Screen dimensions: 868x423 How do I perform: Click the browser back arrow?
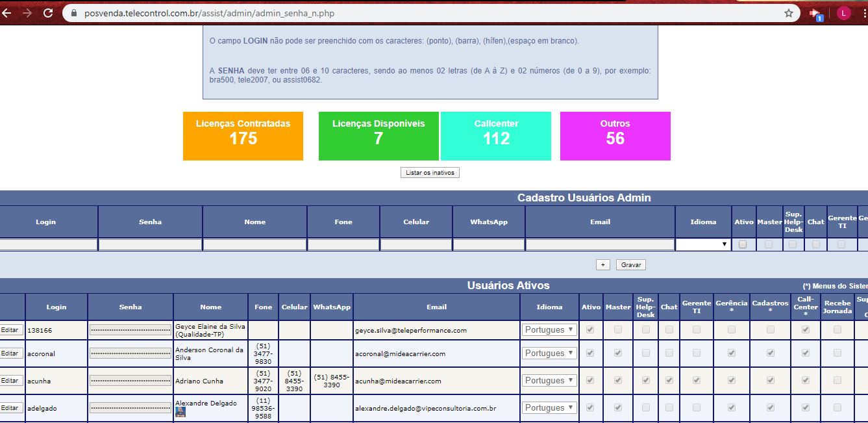tap(8, 13)
